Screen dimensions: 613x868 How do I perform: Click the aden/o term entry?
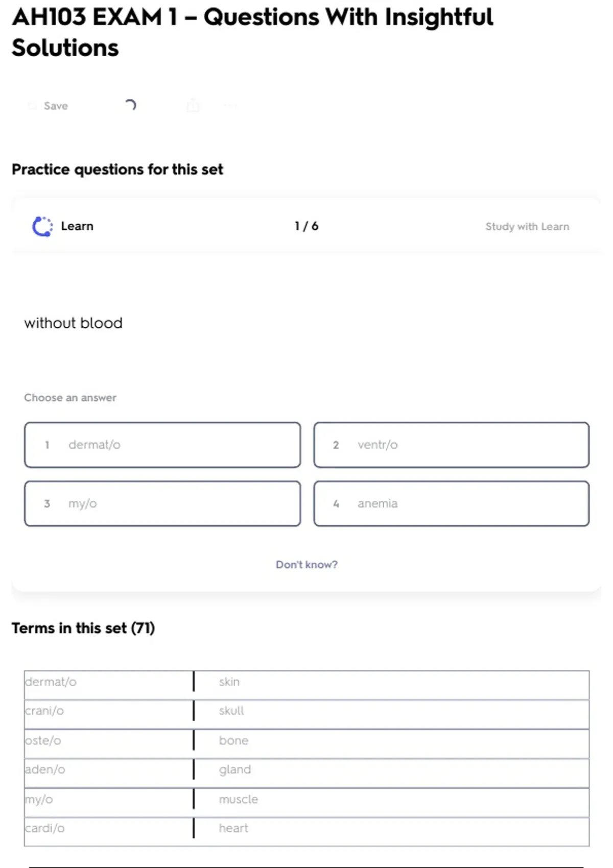coord(45,770)
